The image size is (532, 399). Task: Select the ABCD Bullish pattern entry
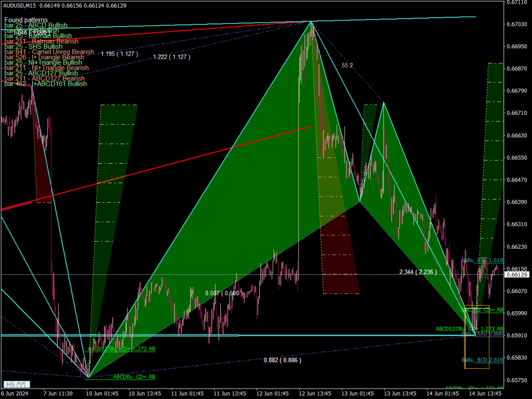[x=36, y=25]
